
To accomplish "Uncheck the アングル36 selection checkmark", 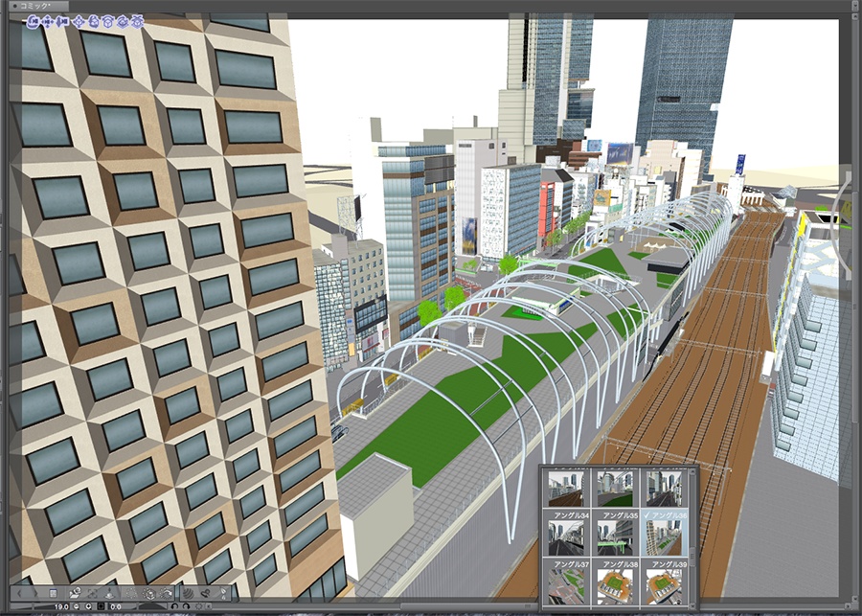I will tap(646, 515).
